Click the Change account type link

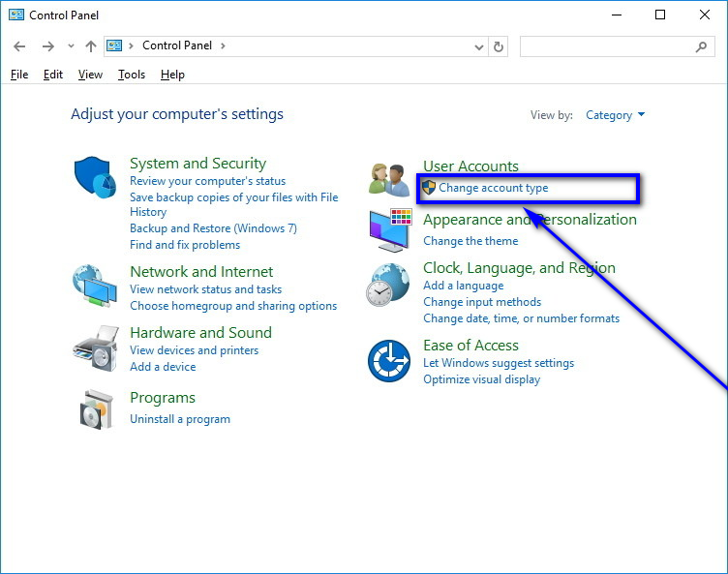coord(493,188)
